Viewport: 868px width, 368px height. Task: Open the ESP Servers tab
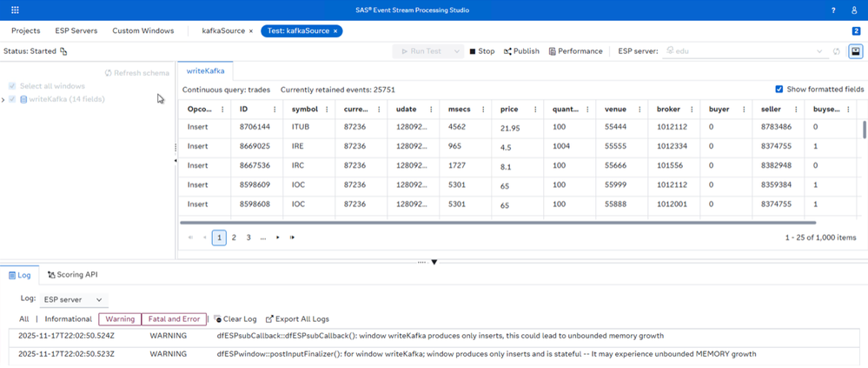pyautogui.click(x=76, y=31)
